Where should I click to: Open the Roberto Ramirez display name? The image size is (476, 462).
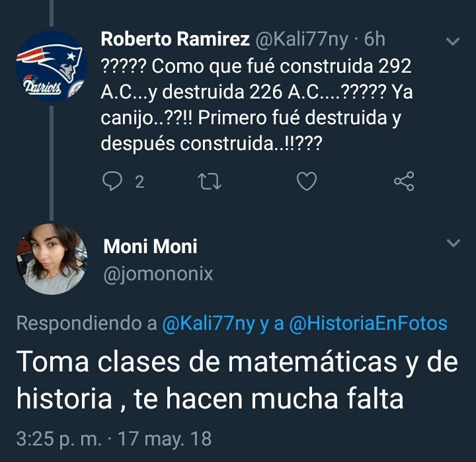coord(175,40)
